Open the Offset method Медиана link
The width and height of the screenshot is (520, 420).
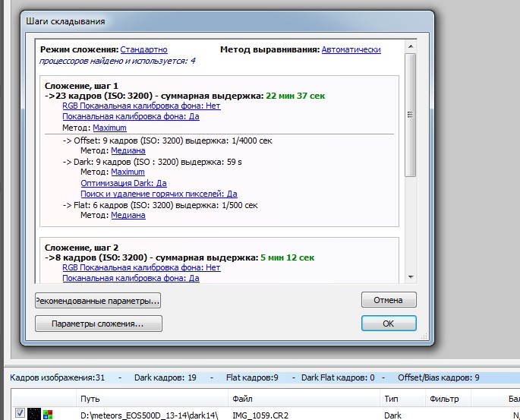[x=128, y=151]
